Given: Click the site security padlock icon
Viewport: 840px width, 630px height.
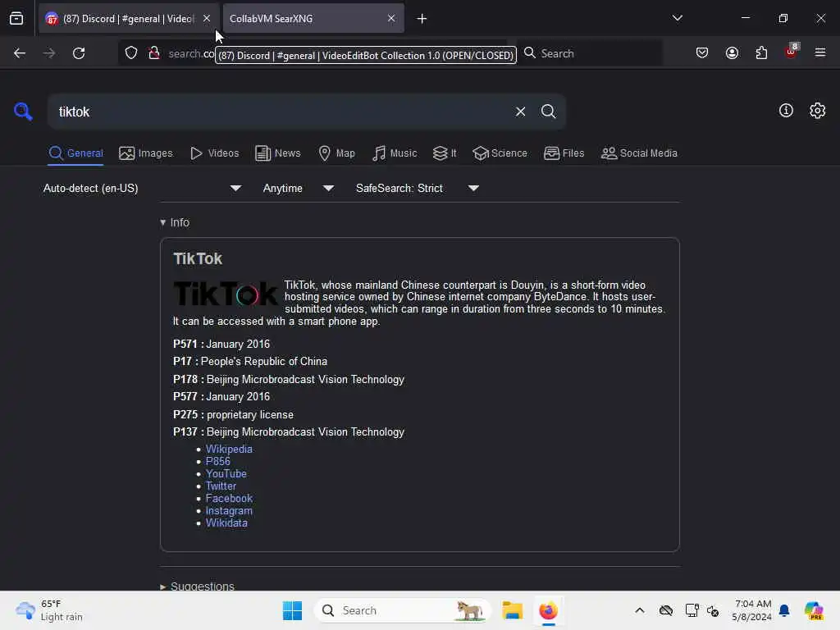Looking at the screenshot, I should click(154, 53).
